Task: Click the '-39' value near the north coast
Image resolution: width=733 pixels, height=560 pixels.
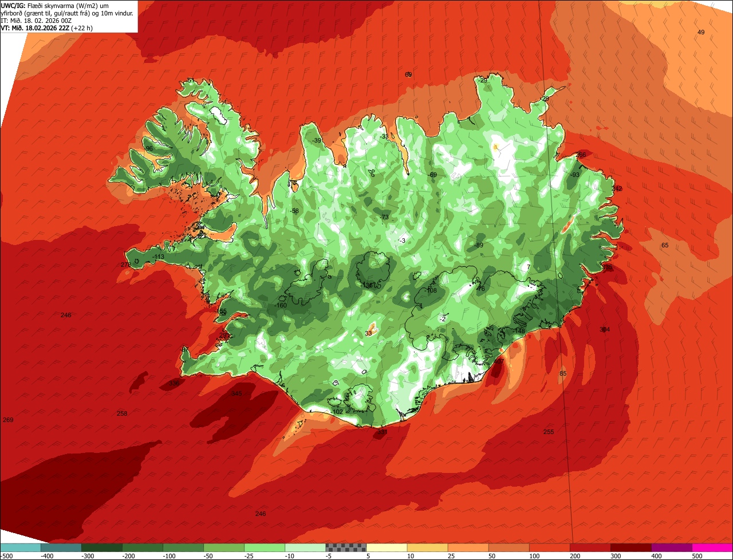Action: (x=317, y=141)
